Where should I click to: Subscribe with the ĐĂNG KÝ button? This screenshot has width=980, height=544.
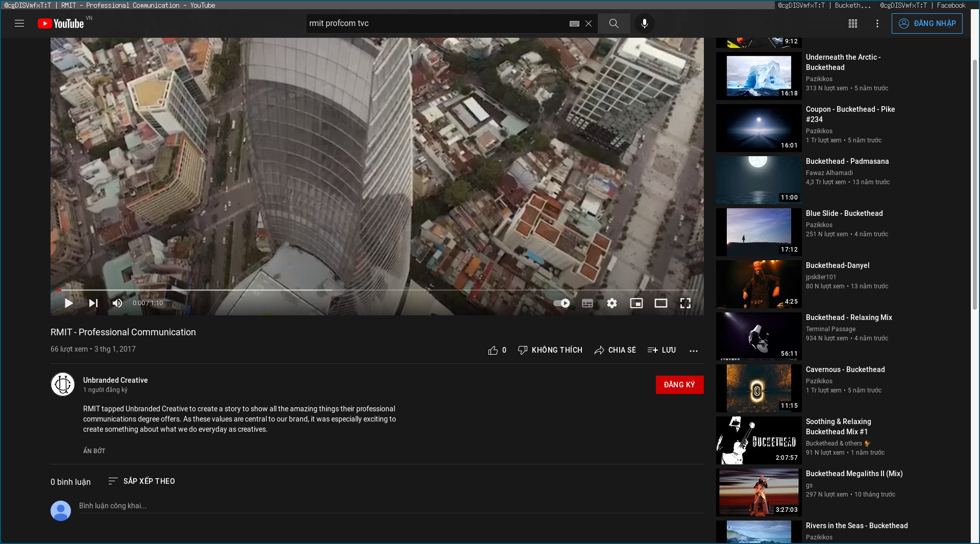679,385
